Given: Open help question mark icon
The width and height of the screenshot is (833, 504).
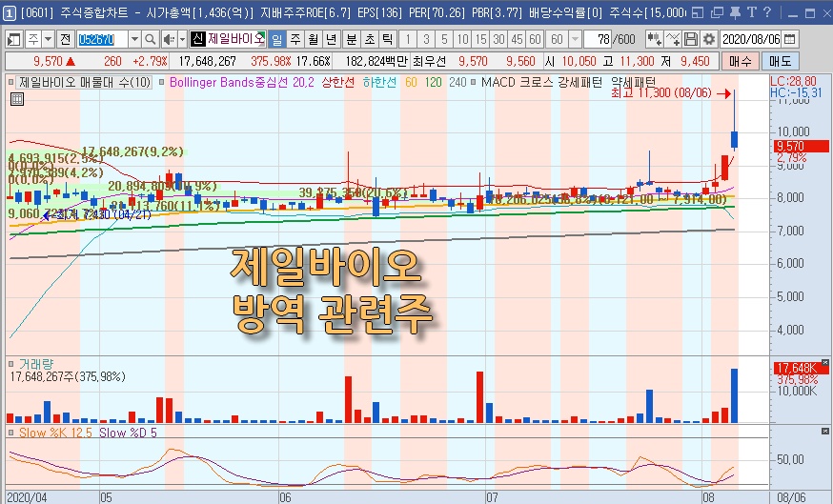Looking at the screenshot, I should point(767,12).
